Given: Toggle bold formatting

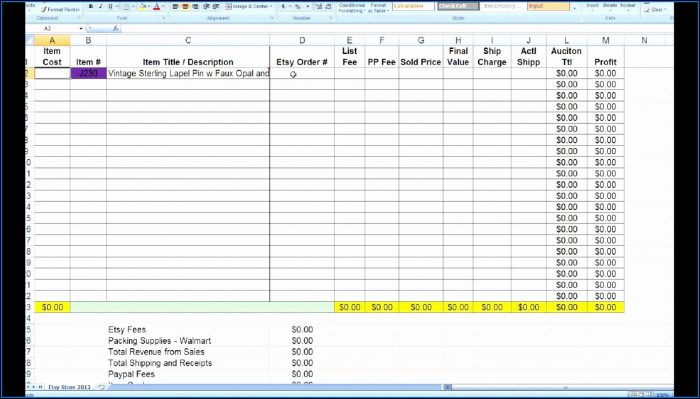Looking at the screenshot, I should pos(91,6).
